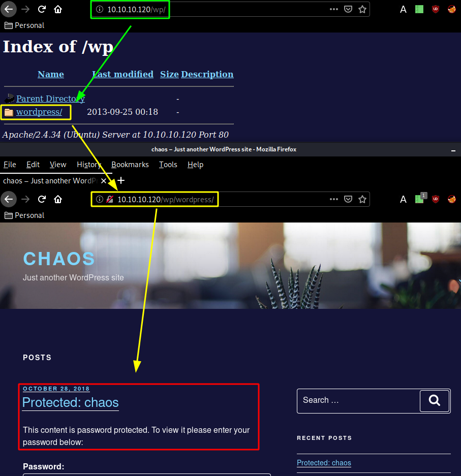
Task: Click forward arrow in the Index of /wp window
Action: coord(25,10)
